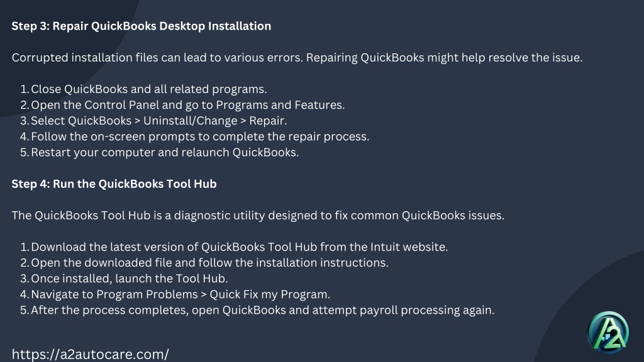Image resolution: width=644 pixels, height=362 pixels.
Task: Click the 'Close QuickBooks and all related programs' item
Action: (144, 89)
